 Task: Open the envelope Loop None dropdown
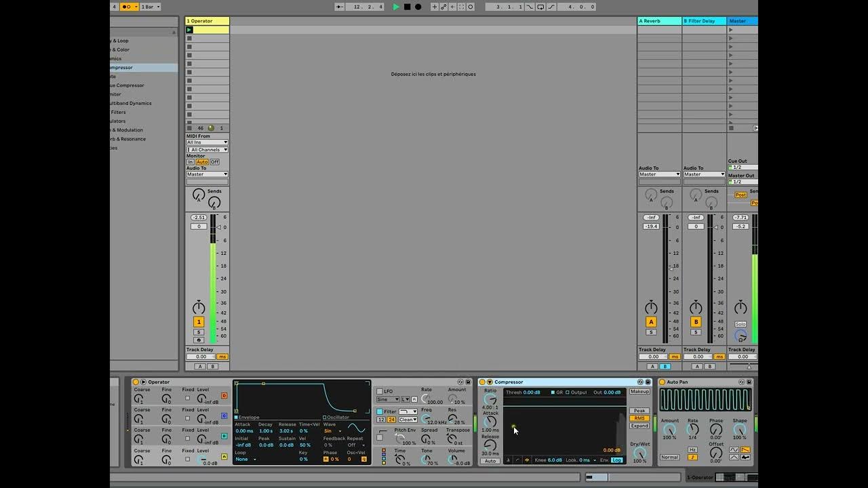pyautogui.click(x=245, y=460)
